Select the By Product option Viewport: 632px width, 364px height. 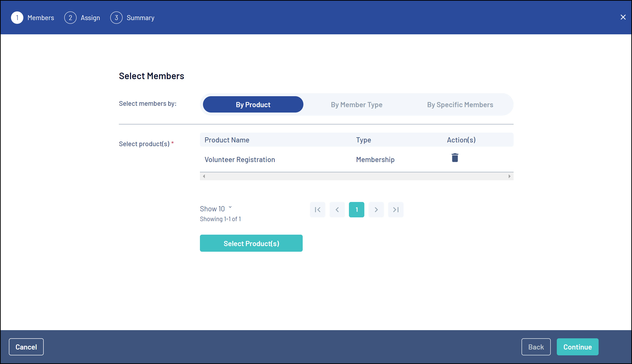(x=253, y=105)
